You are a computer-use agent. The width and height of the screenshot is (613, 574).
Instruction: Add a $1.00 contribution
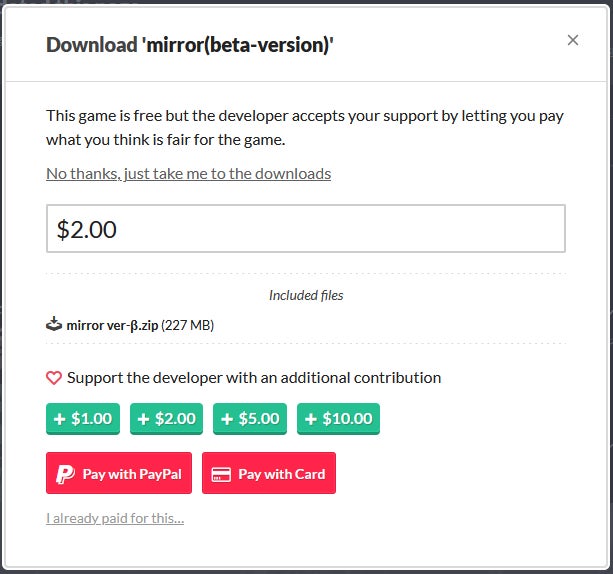pyautogui.click(x=83, y=419)
